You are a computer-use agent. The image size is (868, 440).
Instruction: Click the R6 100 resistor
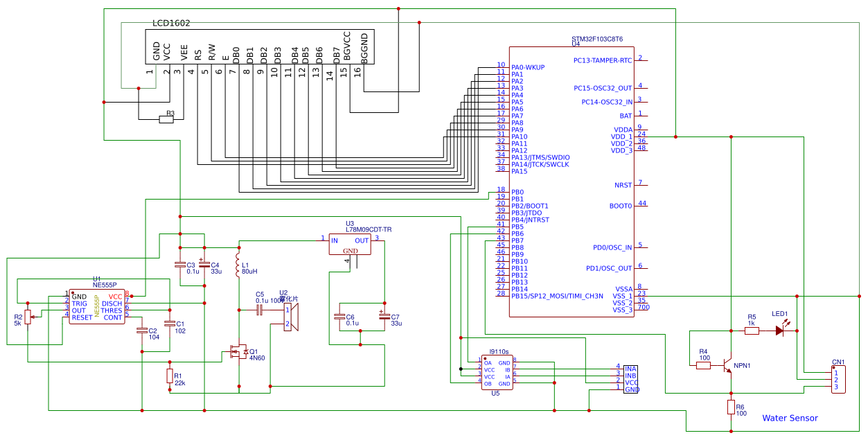coord(731,407)
